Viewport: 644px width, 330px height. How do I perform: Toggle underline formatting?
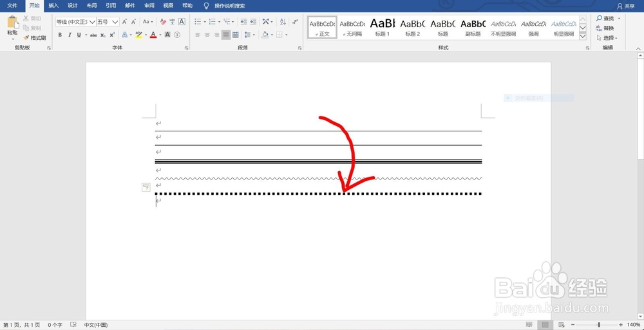pyautogui.click(x=79, y=35)
